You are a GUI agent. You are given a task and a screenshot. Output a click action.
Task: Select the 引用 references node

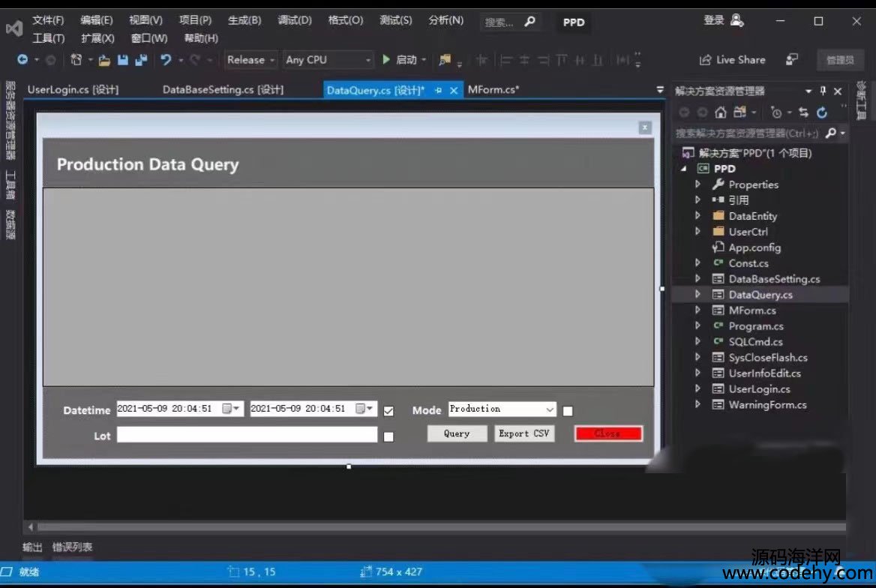coord(738,199)
